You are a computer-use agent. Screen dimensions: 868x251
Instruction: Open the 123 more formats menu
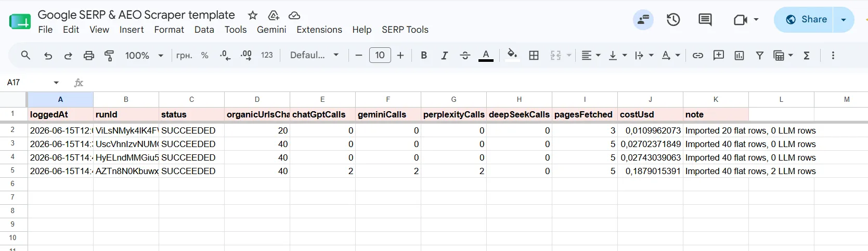pos(267,55)
